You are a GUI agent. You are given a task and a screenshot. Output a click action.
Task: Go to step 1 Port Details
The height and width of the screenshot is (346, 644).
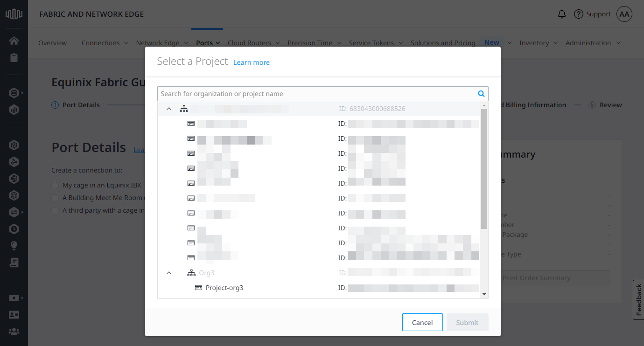[x=76, y=105]
